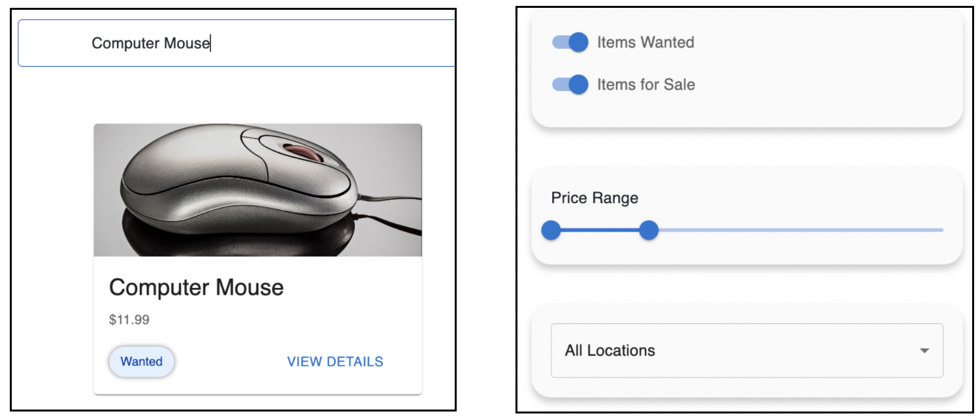
Task: Turn off the Items Wanted switch
Action: pos(570,42)
